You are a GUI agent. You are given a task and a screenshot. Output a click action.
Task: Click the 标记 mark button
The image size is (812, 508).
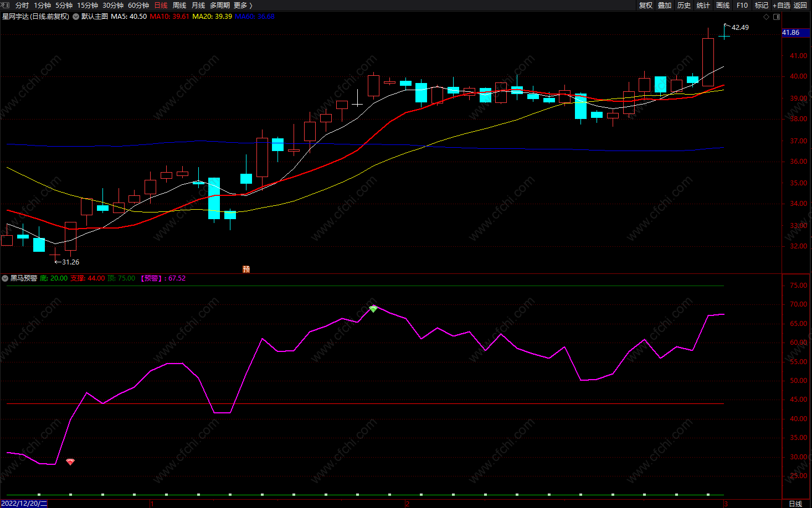pyautogui.click(x=762, y=5)
